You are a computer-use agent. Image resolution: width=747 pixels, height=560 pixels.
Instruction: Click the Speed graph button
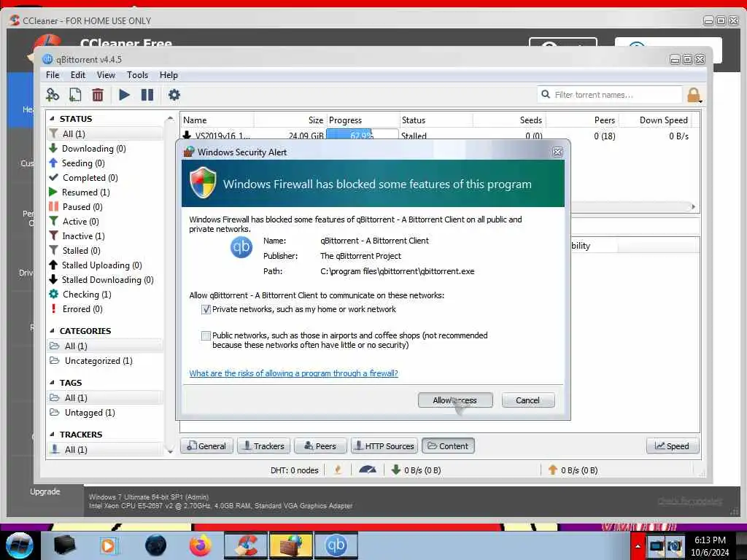click(672, 446)
